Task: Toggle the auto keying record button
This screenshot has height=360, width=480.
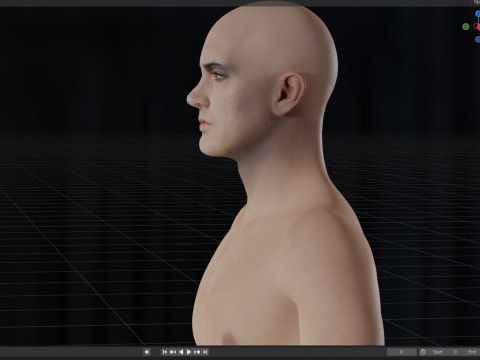Action: coord(147,352)
